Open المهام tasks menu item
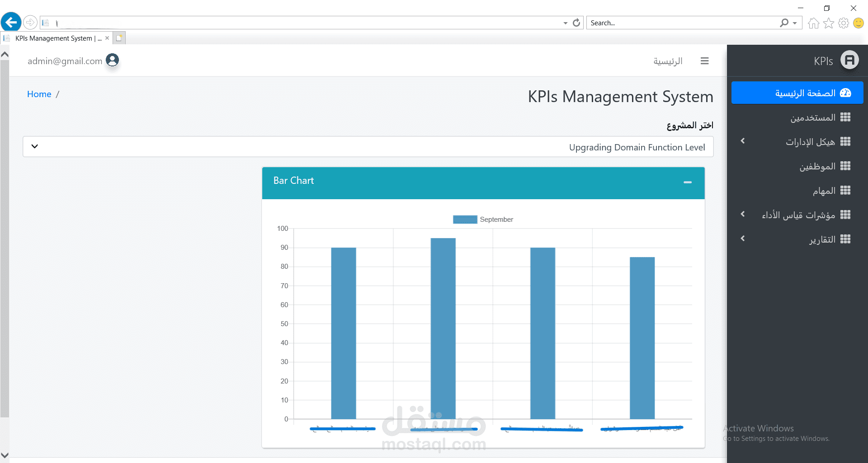Image resolution: width=868 pixels, height=463 pixels. point(797,191)
